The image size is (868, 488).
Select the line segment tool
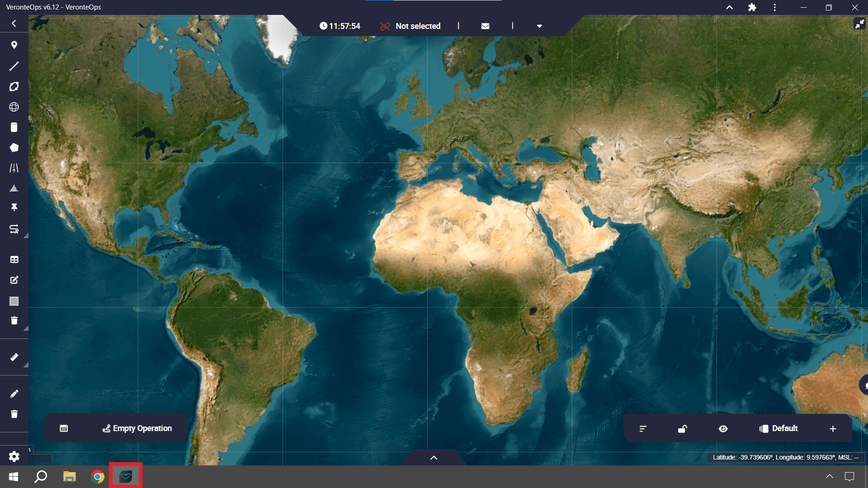click(x=14, y=66)
